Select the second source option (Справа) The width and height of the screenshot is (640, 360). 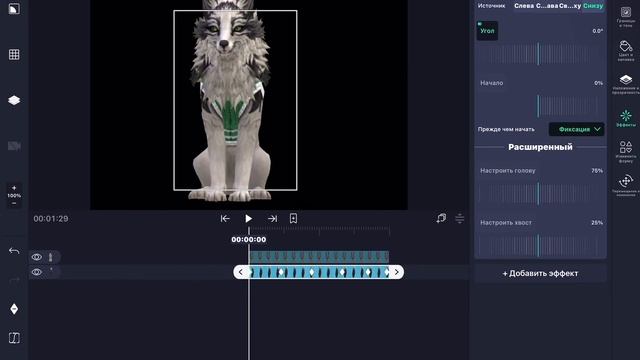(x=547, y=6)
